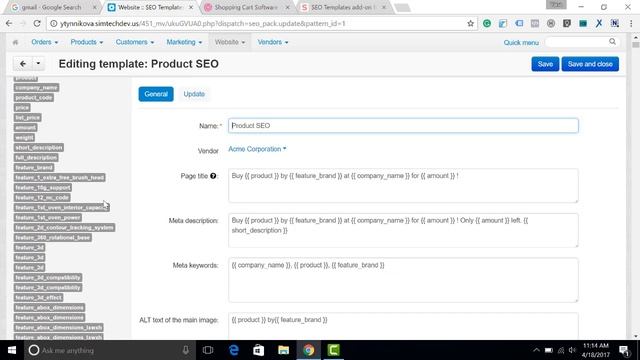Click the home icon in admin navbar
The image size is (640, 360).
pos(16,42)
